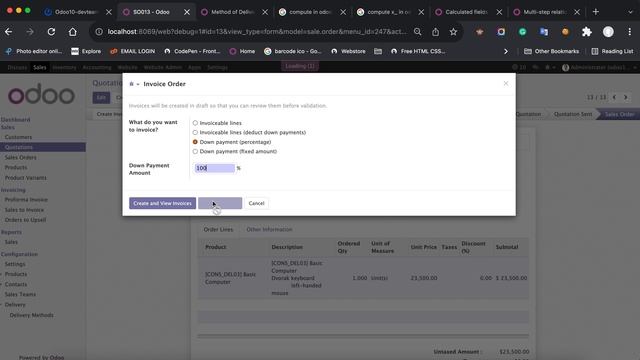Screen dimensions: 640x360
Task: Expand the tab search dropdown
Action: (x=630, y=12)
